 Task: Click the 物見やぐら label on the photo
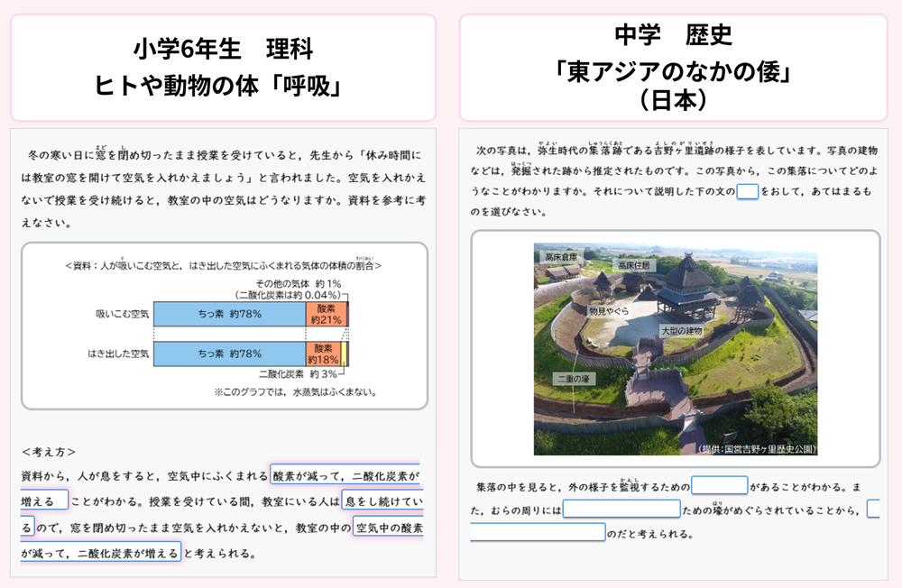tap(609, 311)
